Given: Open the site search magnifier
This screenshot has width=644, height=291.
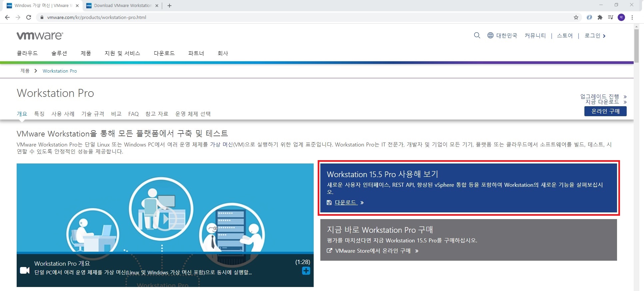Looking at the screenshot, I should coord(477,35).
